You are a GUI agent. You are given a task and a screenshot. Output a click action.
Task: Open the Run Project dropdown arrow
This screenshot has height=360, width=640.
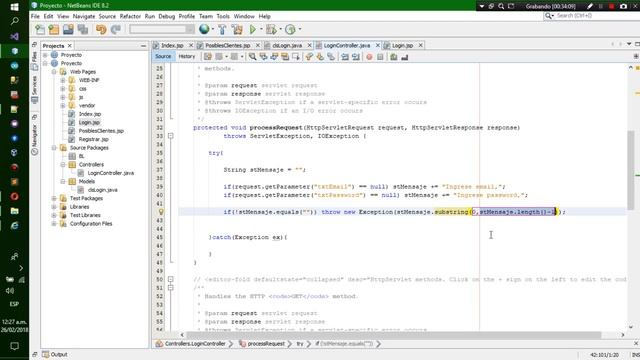click(260, 29)
